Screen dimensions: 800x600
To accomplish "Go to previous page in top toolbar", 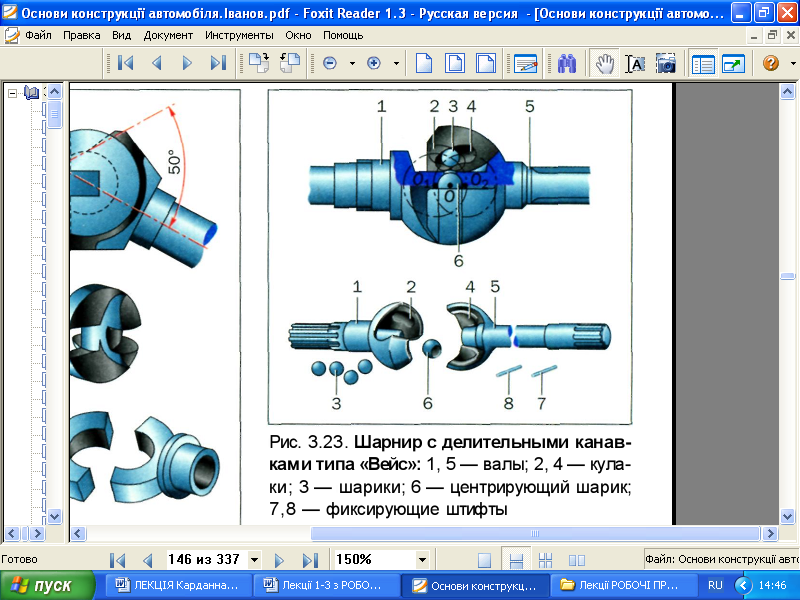I will coord(157,63).
